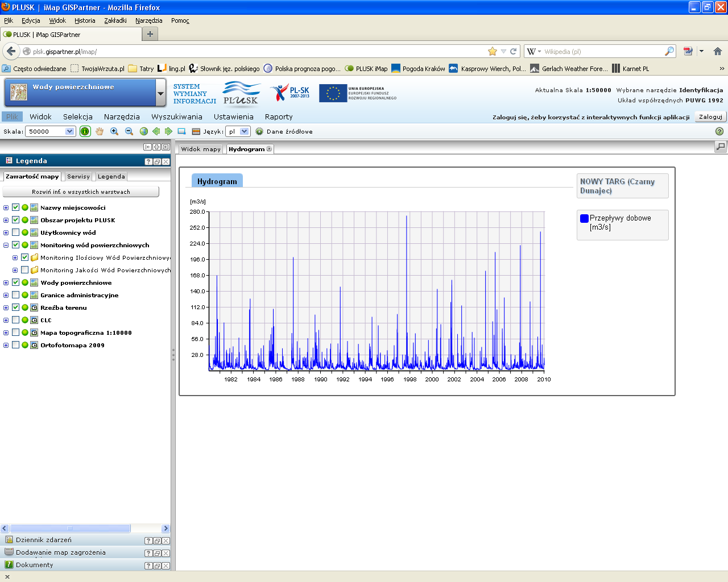This screenshot has height=582, width=728.
Task: Click the Legenda panel help icon
Action: 148,161
